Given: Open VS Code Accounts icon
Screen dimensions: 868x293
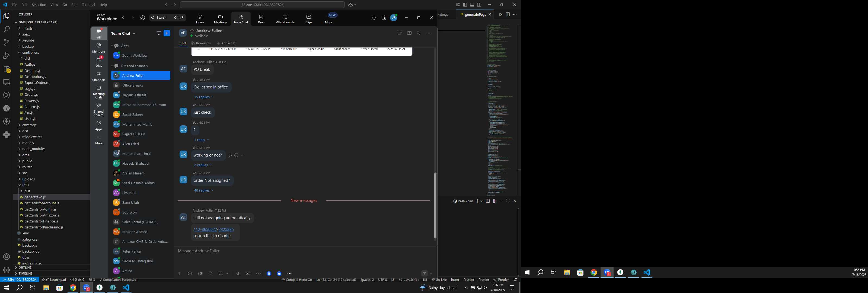Looking at the screenshot, I should (x=7, y=257).
